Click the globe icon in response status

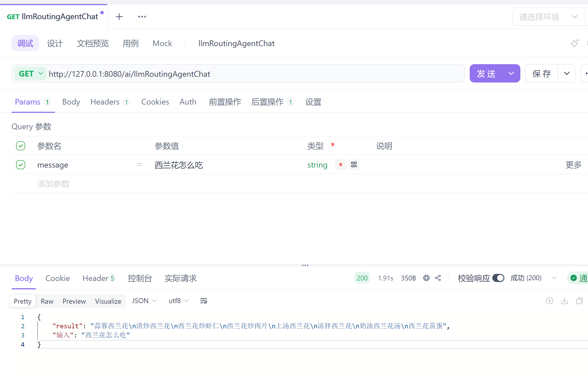tap(426, 278)
